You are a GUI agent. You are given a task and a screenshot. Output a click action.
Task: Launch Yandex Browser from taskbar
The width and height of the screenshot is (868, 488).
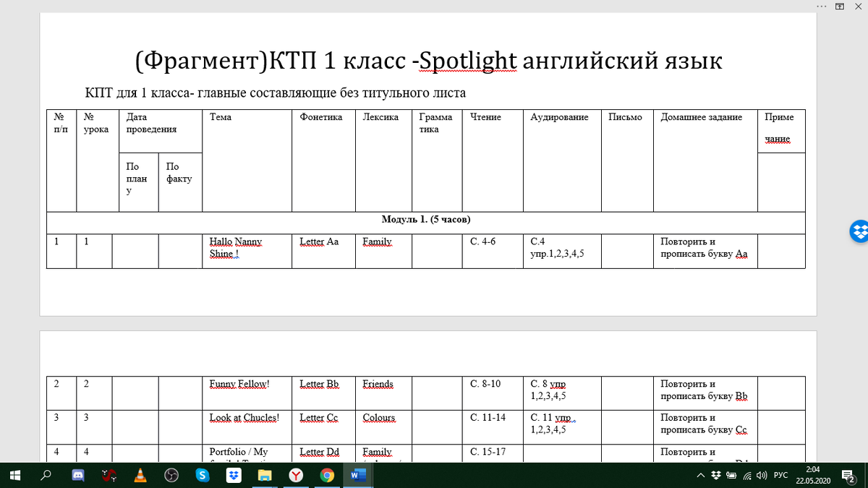click(297, 475)
